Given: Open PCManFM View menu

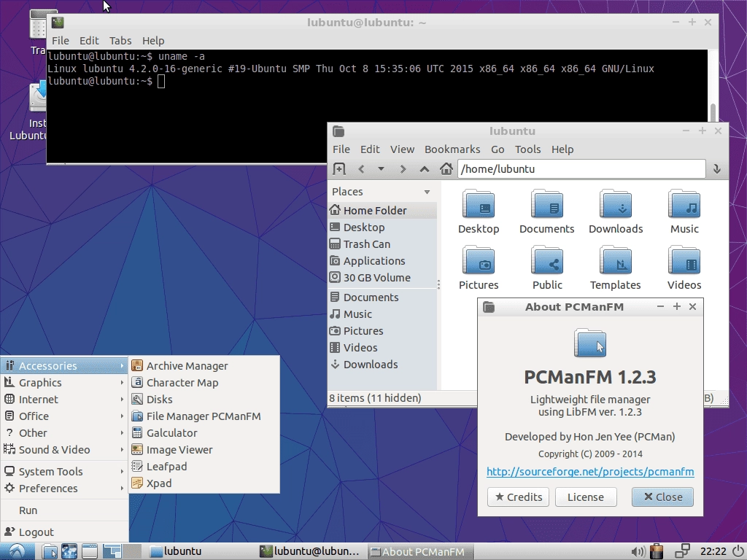Looking at the screenshot, I should [x=402, y=149].
